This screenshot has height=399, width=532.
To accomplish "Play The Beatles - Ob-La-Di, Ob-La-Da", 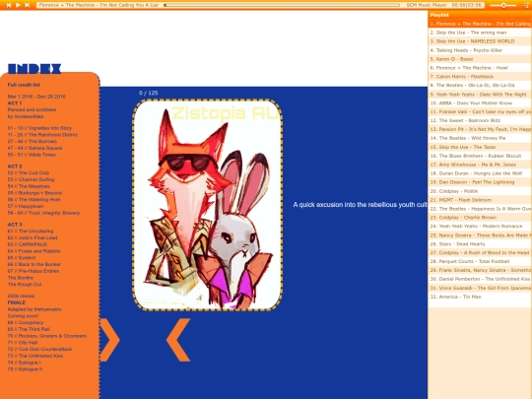I will tap(480, 85).
